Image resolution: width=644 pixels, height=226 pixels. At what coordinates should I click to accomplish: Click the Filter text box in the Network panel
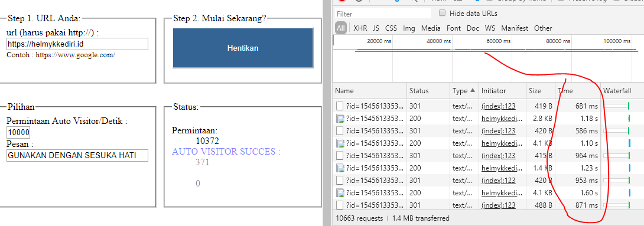383,14
